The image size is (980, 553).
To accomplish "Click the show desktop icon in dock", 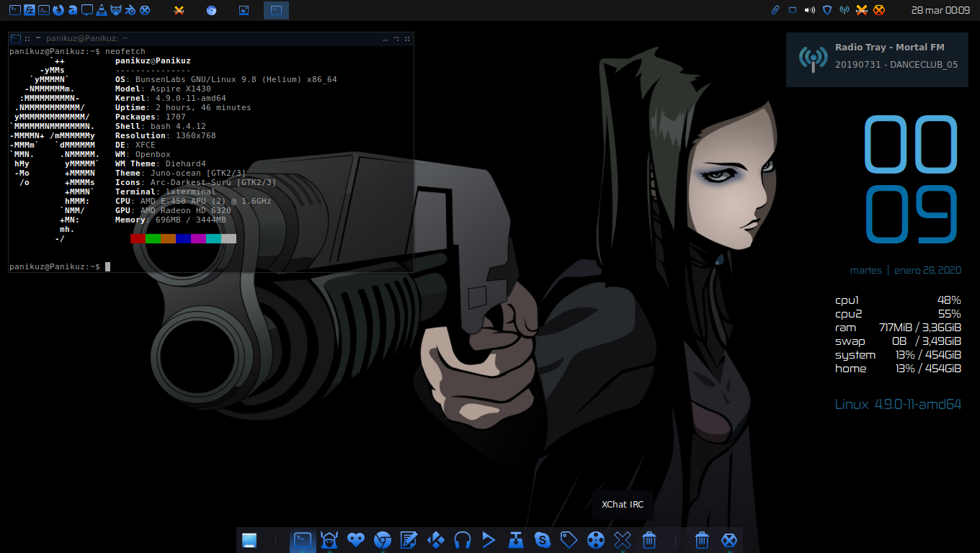I will [x=249, y=539].
